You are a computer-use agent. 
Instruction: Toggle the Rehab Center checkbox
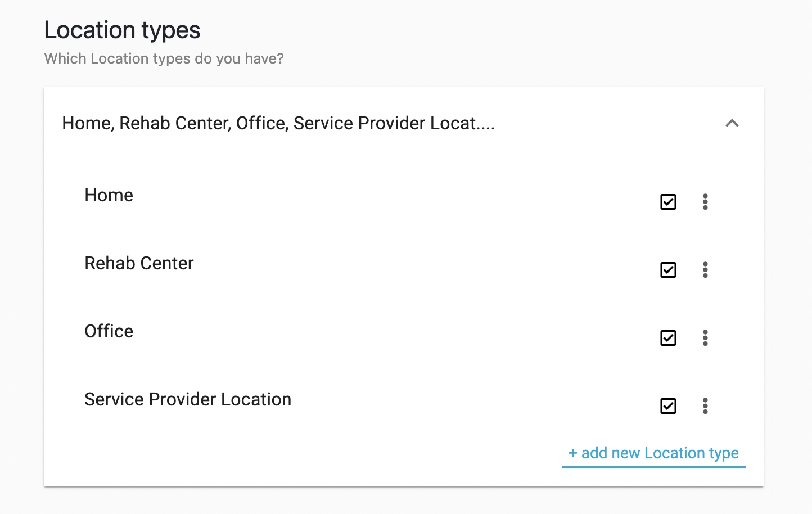(668, 270)
